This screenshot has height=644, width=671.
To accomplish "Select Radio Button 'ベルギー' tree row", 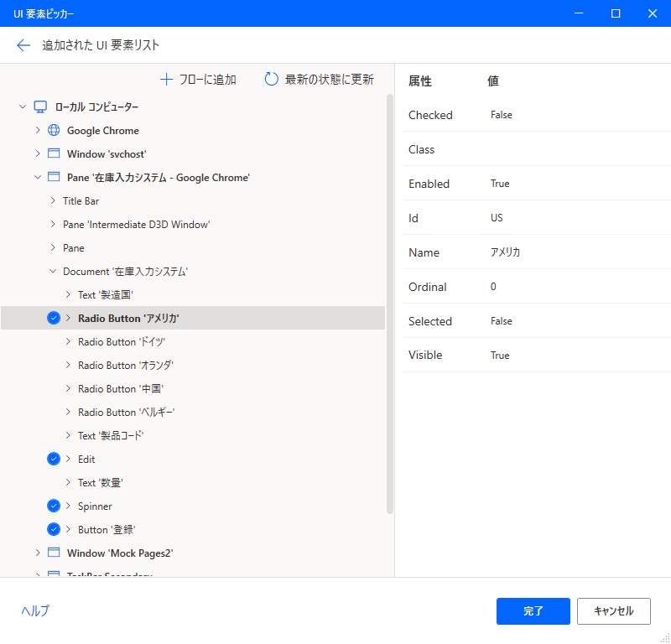I will 193,412.
